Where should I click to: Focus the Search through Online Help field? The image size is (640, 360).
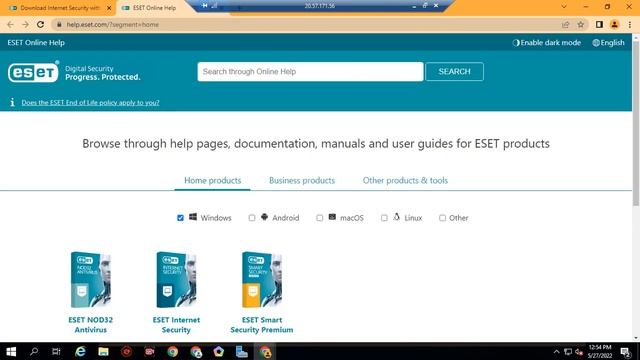[310, 71]
